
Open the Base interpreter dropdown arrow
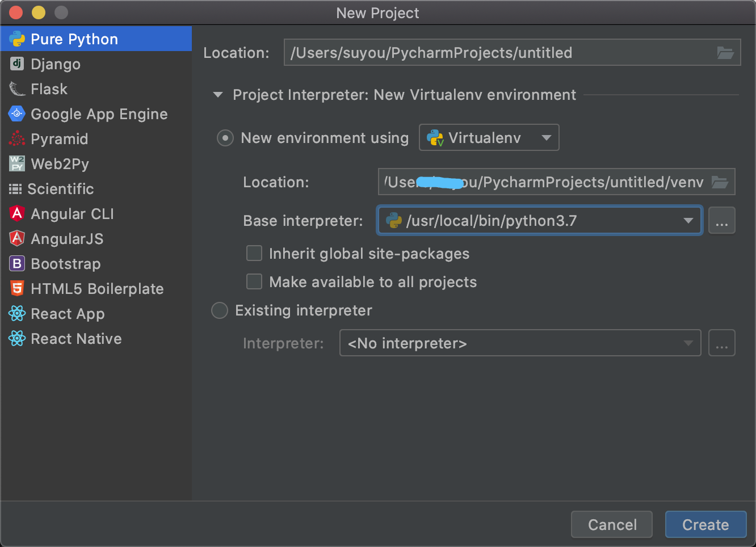[x=688, y=221]
